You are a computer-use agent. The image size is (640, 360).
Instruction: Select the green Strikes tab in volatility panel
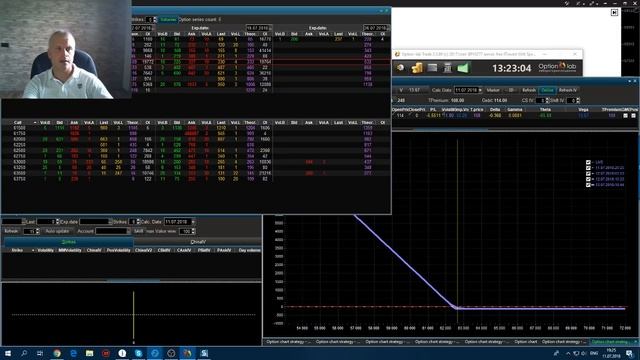(x=68, y=242)
